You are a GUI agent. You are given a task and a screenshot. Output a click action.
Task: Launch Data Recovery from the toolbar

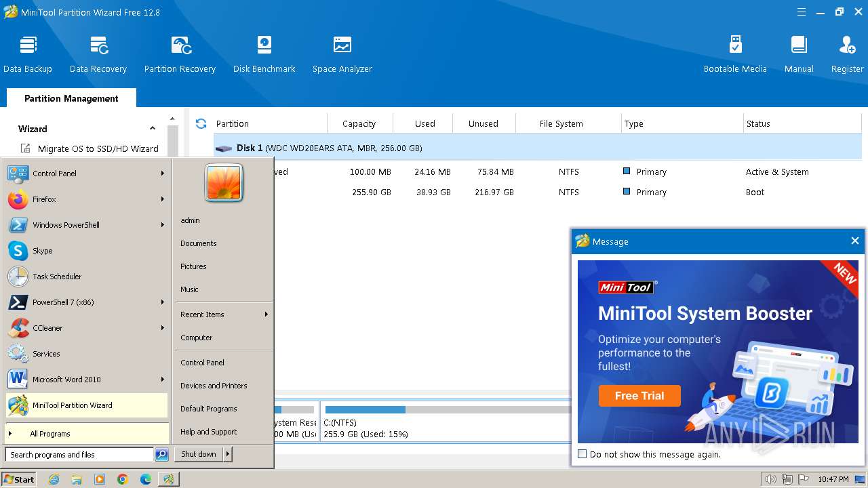98,54
